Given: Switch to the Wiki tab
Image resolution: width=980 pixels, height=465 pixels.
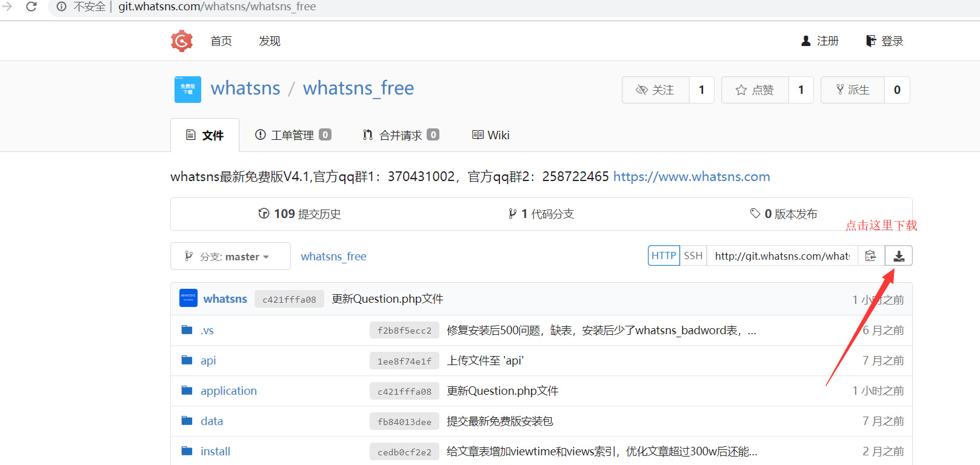Looking at the screenshot, I should [491, 135].
